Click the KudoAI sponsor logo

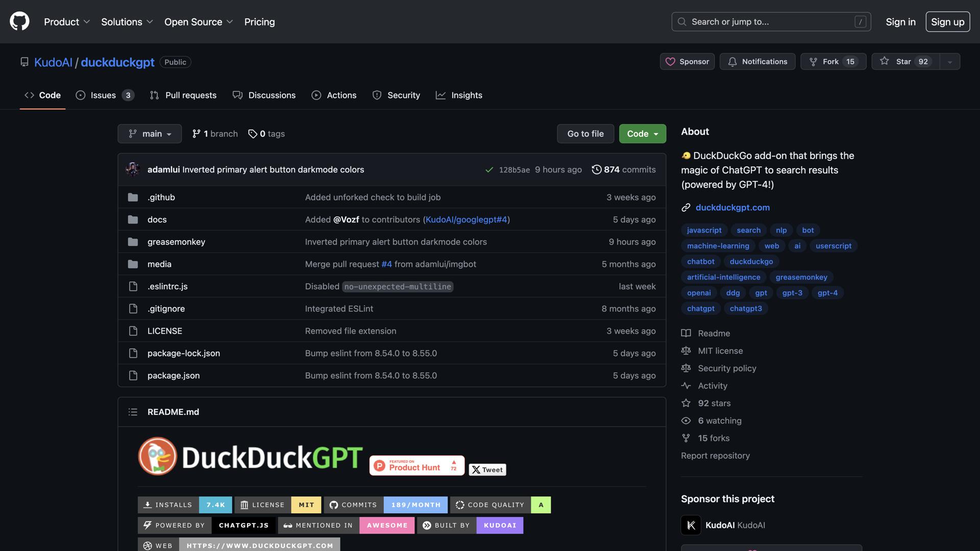coord(691,525)
